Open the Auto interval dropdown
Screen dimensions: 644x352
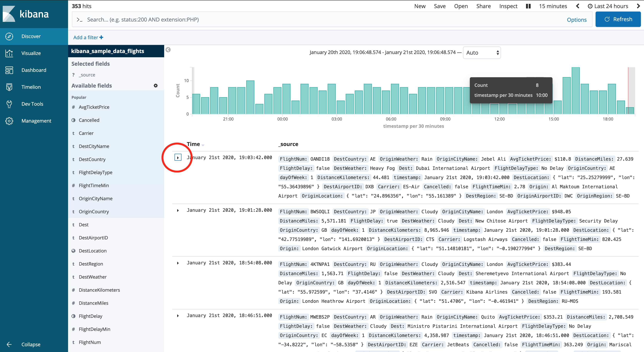point(482,53)
